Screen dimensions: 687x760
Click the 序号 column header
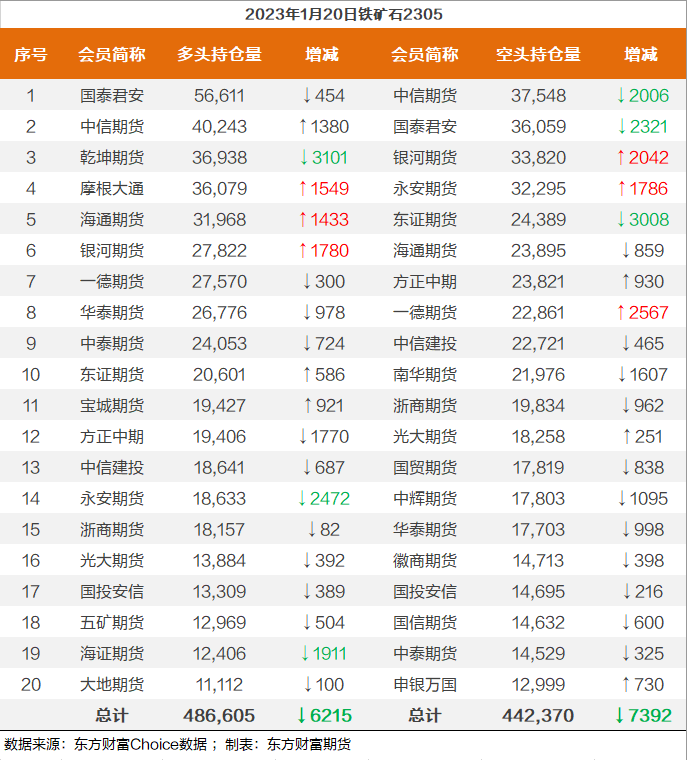(x=30, y=54)
